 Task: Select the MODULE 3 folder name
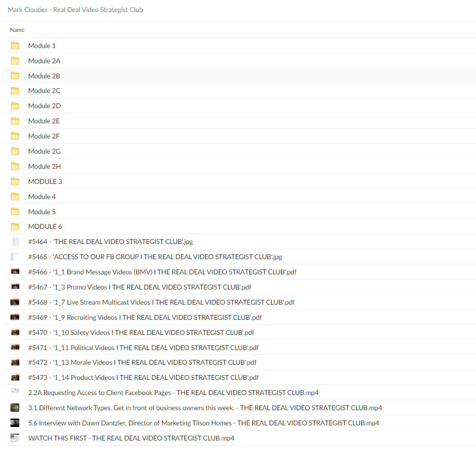click(45, 181)
